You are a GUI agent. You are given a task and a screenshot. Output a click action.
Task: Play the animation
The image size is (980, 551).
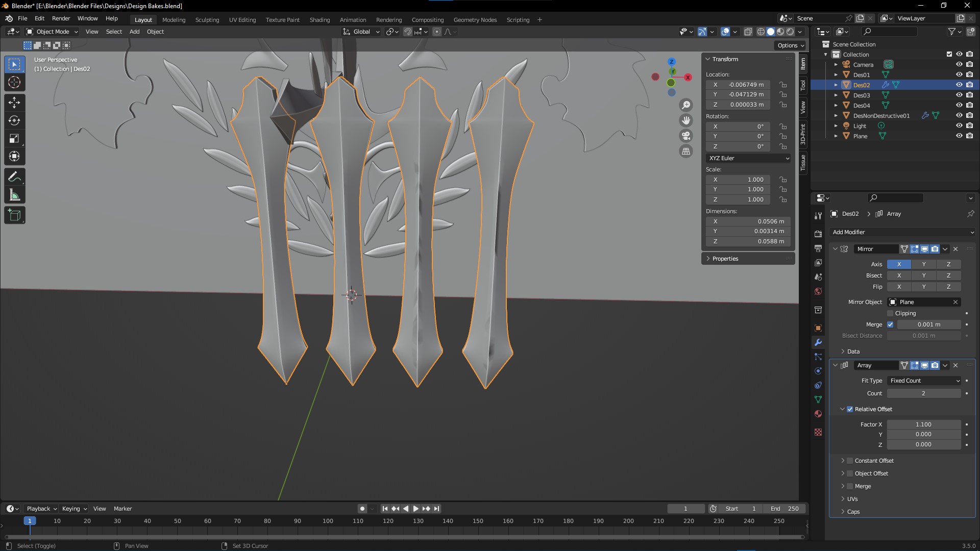415,509
